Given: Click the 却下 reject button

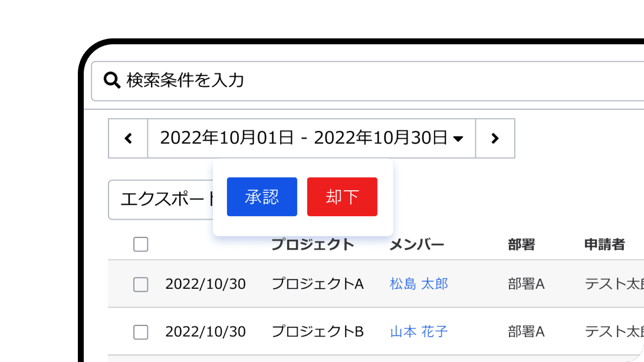Looking at the screenshot, I should (342, 197).
